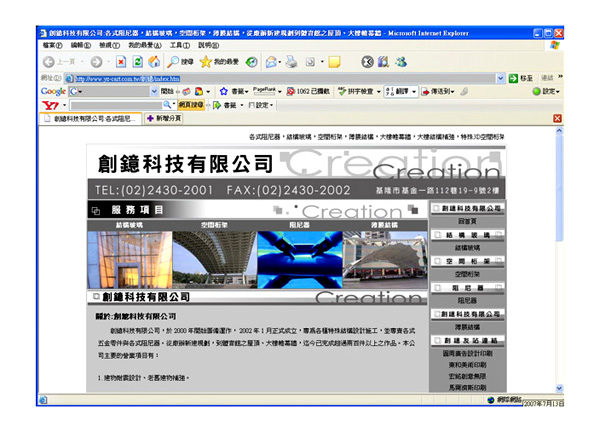
Task: Open Favorites with the yellow star
Action: 205,62
